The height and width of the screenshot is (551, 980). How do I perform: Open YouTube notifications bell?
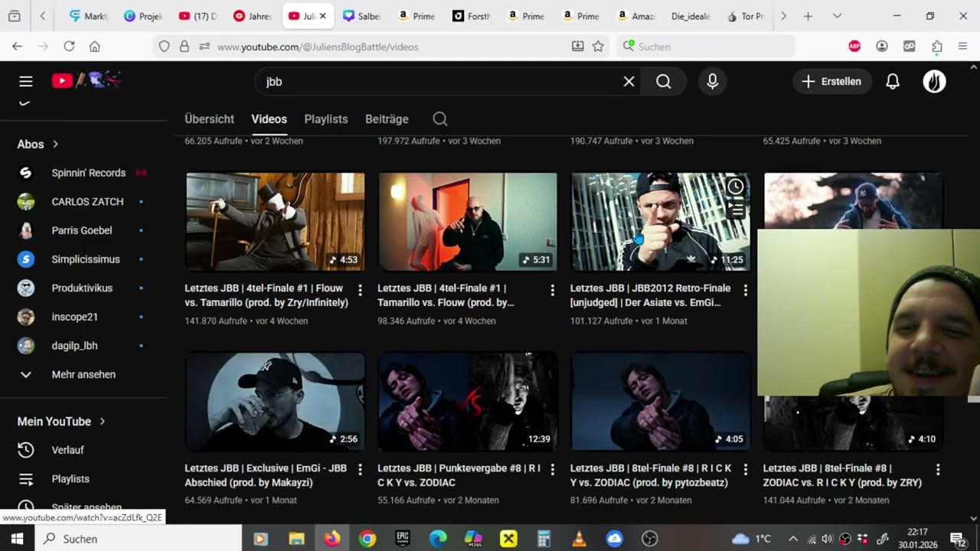pyautogui.click(x=893, y=81)
